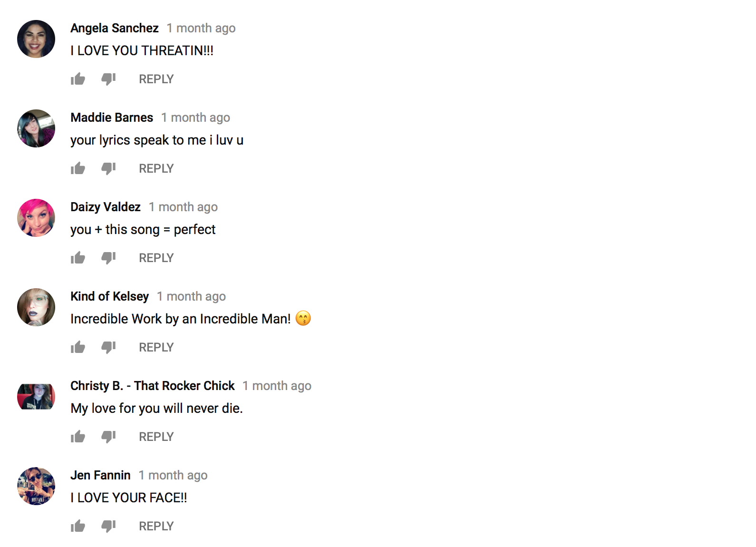
Task: Open Maddie Barnes's channel name link
Action: point(112,117)
